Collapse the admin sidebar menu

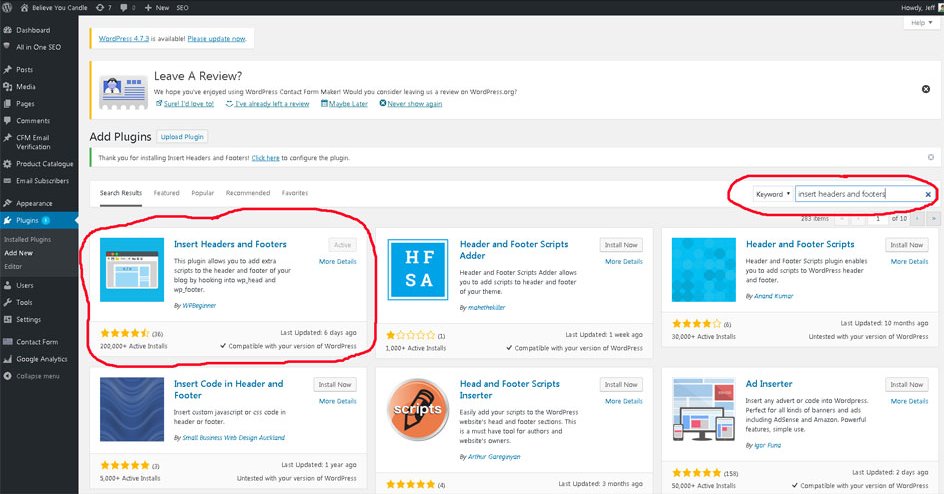pyautogui.click(x=39, y=376)
